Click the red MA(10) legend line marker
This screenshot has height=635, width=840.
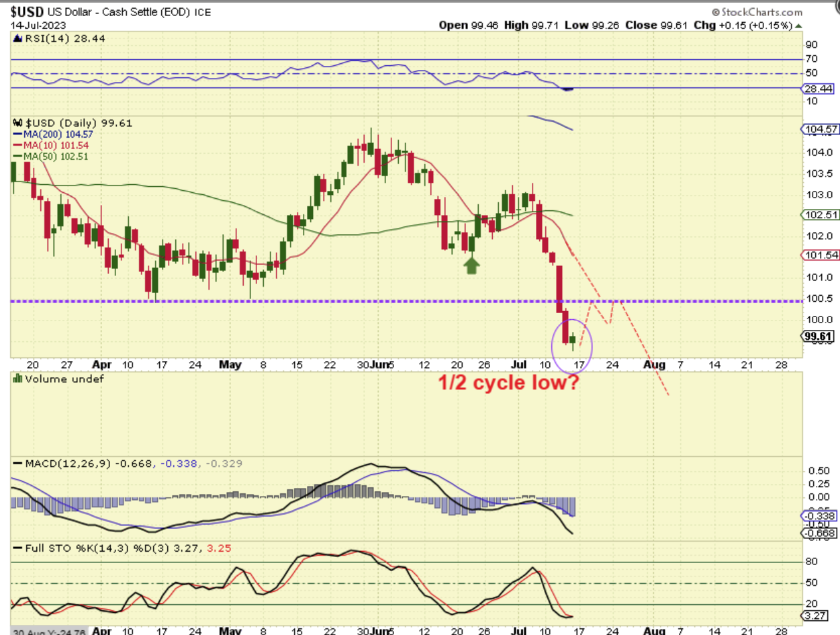click(x=16, y=145)
